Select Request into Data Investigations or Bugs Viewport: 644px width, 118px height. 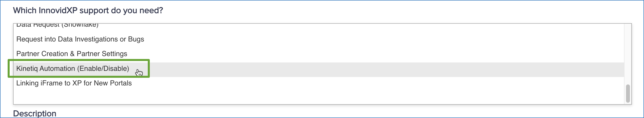(80, 39)
